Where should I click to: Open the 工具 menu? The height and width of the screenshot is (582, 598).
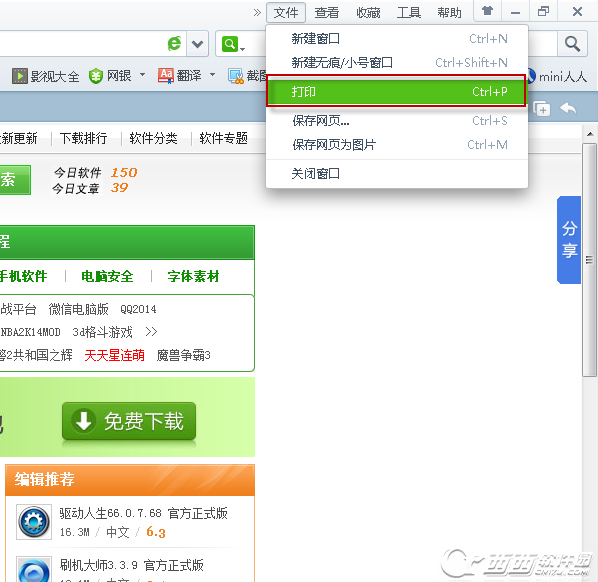[x=408, y=13]
